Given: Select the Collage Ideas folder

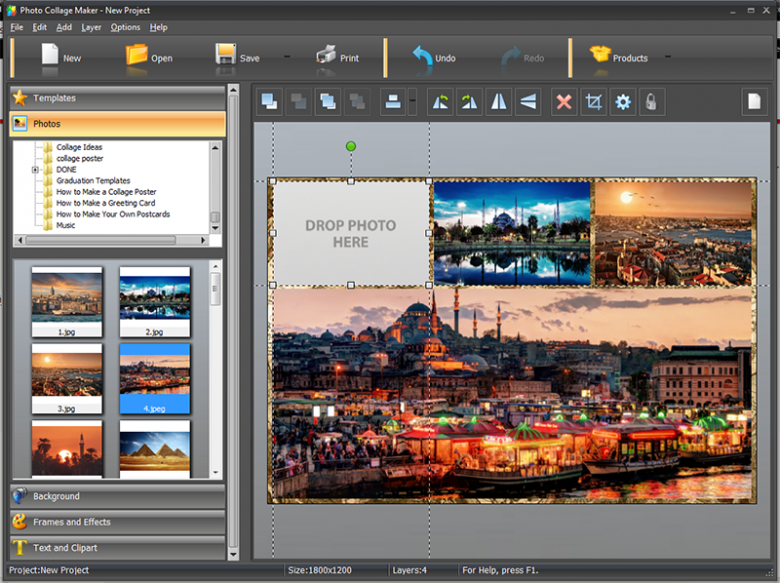Looking at the screenshot, I should pos(79,147).
